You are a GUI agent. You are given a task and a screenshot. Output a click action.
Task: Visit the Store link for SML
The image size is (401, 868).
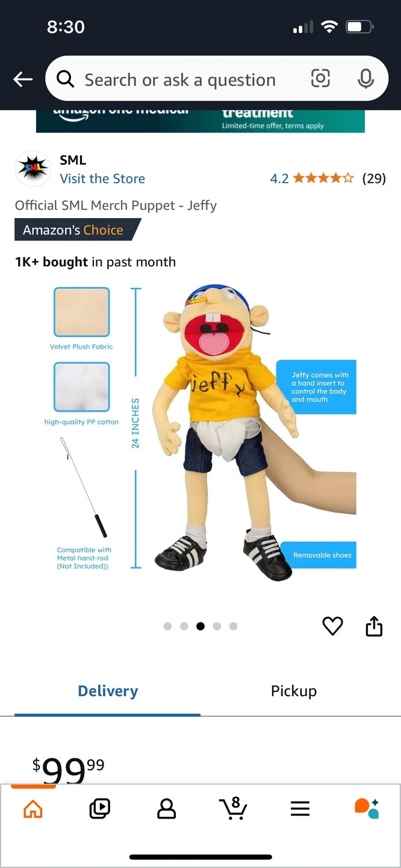(x=102, y=178)
